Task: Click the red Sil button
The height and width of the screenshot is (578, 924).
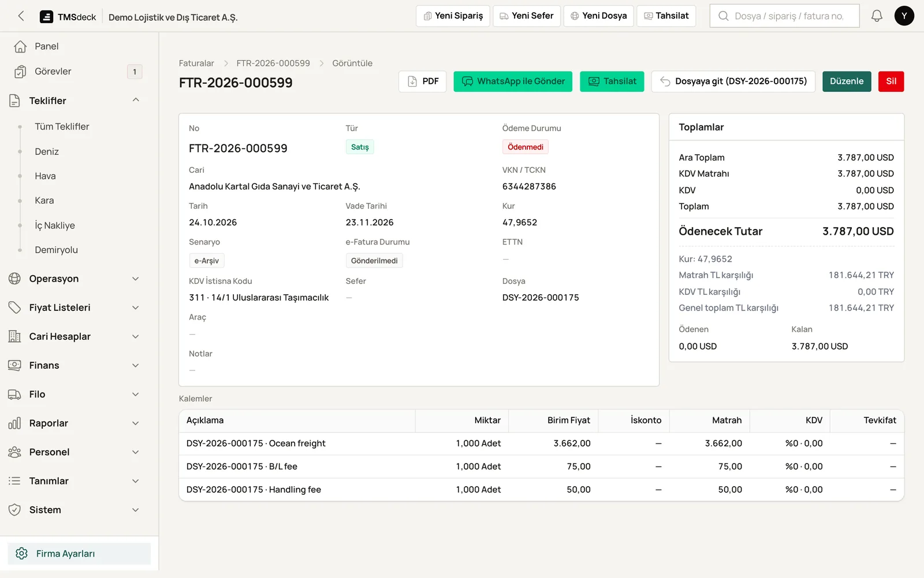Action: pos(891,81)
